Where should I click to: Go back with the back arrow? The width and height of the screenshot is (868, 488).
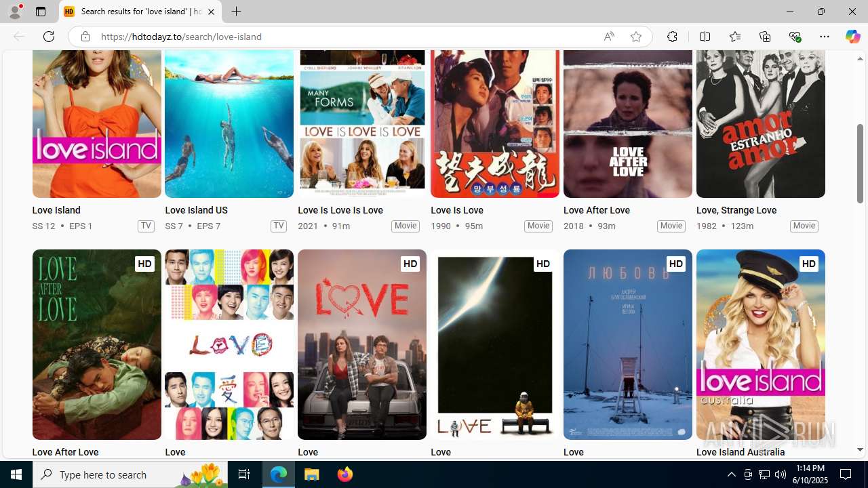click(19, 37)
